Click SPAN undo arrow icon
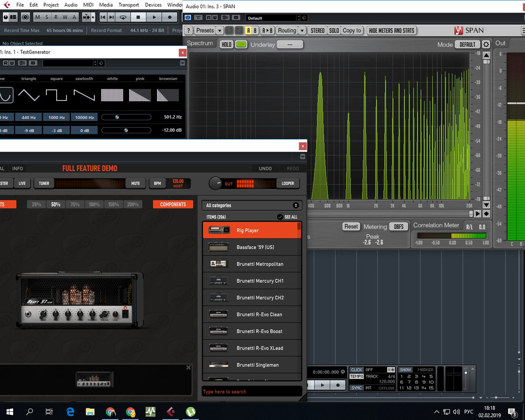Screen dimensions: 525x420 click(229, 30)
